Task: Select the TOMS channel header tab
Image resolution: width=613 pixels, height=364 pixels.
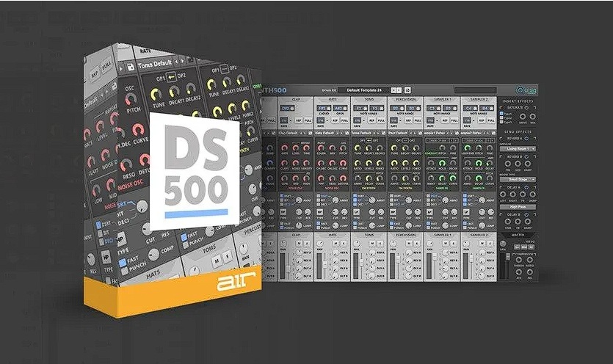Action: pyautogui.click(x=369, y=99)
